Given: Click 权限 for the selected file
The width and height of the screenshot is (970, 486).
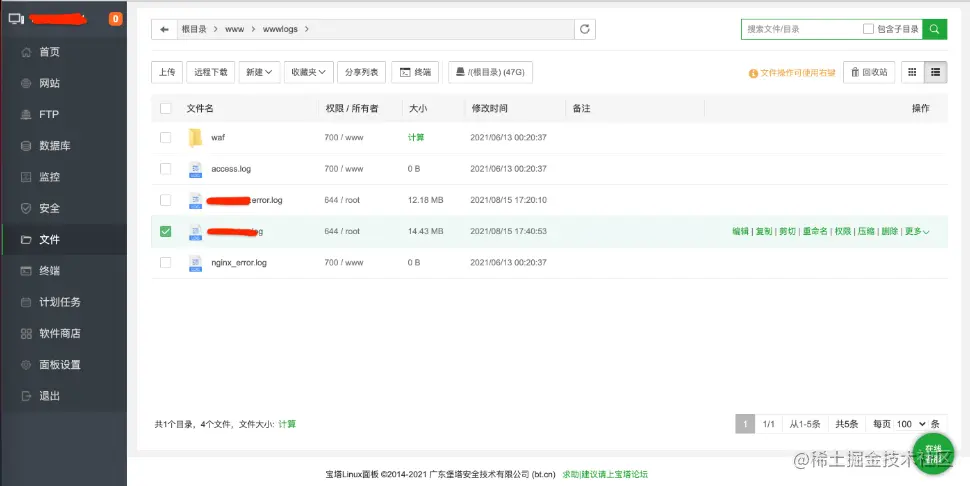Looking at the screenshot, I should (843, 231).
